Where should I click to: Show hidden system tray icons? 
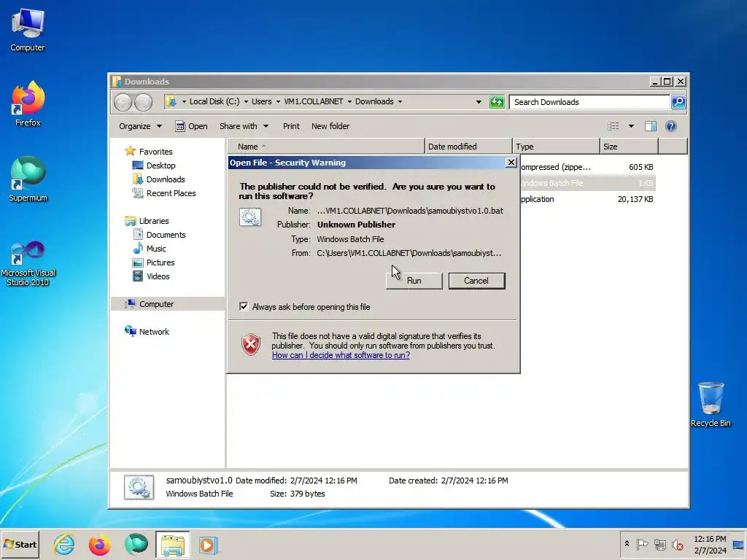pyautogui.click(x=627, y=544)
